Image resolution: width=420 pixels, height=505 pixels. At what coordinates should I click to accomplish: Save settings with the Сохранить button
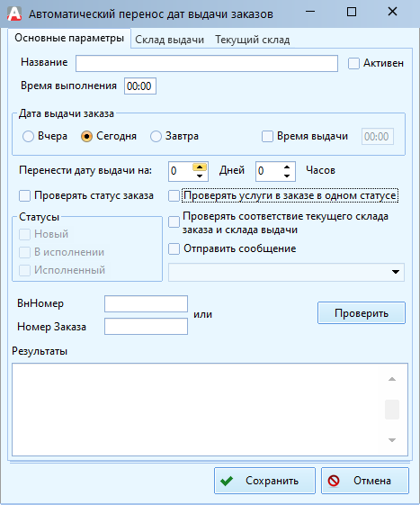264,481
